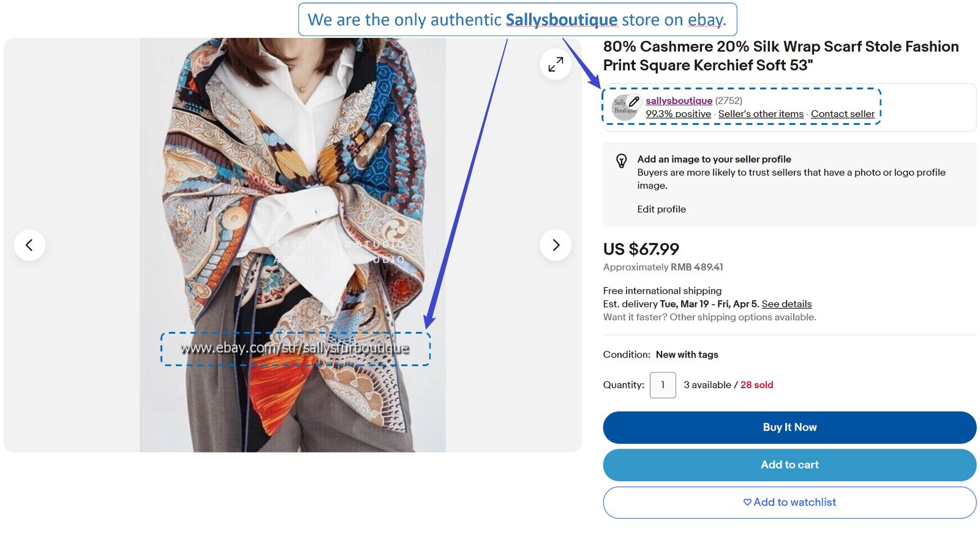Open Seller's other items
The height and width of the screenshot is (548, 980).
(x=761, y=114)
